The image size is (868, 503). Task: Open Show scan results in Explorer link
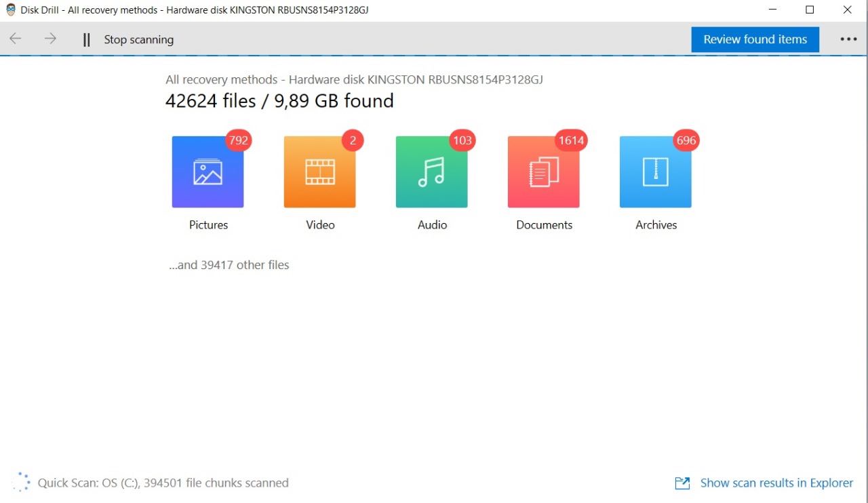[x=776, y=483]
